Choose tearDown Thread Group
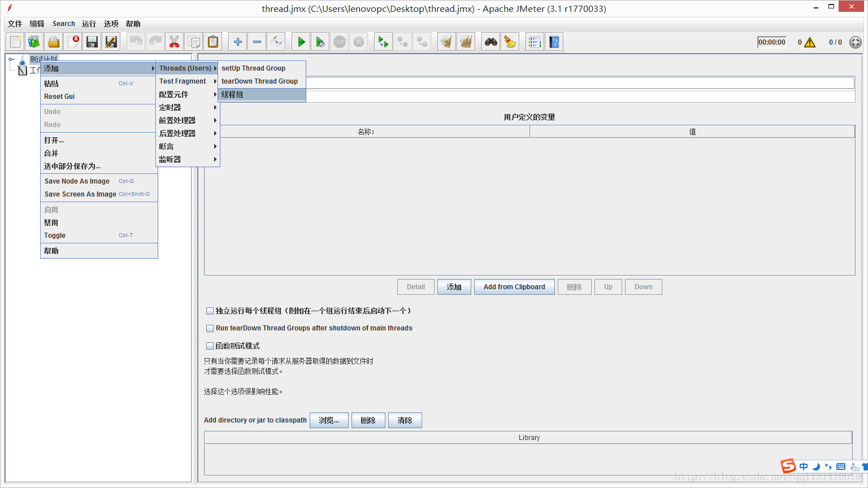 pyautogui.click(x=262, y=81)
